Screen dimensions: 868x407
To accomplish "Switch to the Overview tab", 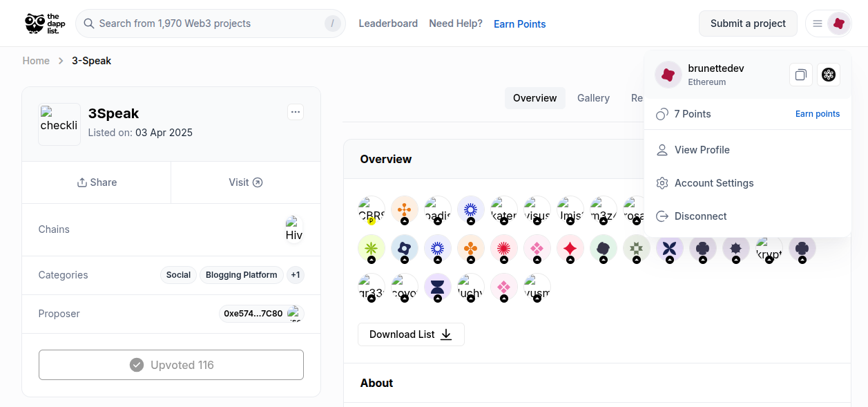I will 535,98.
